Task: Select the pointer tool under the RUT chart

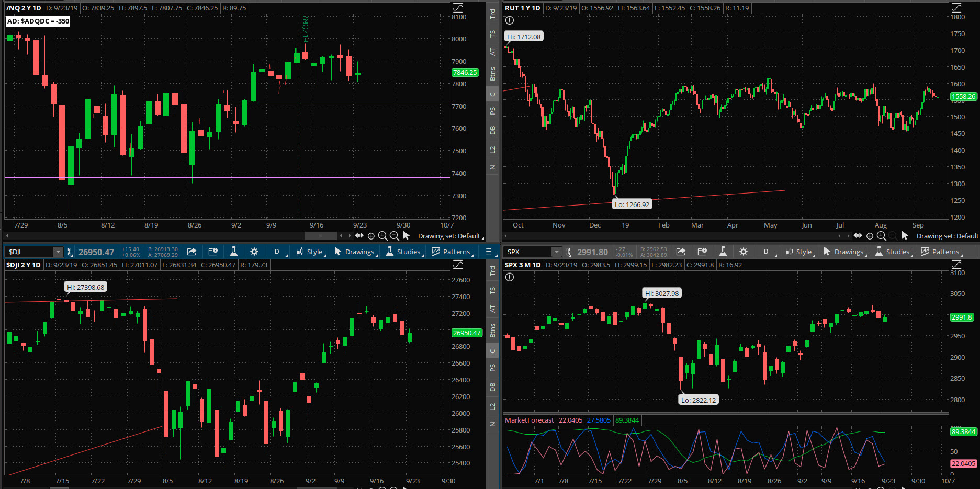Action: point(905,236)
